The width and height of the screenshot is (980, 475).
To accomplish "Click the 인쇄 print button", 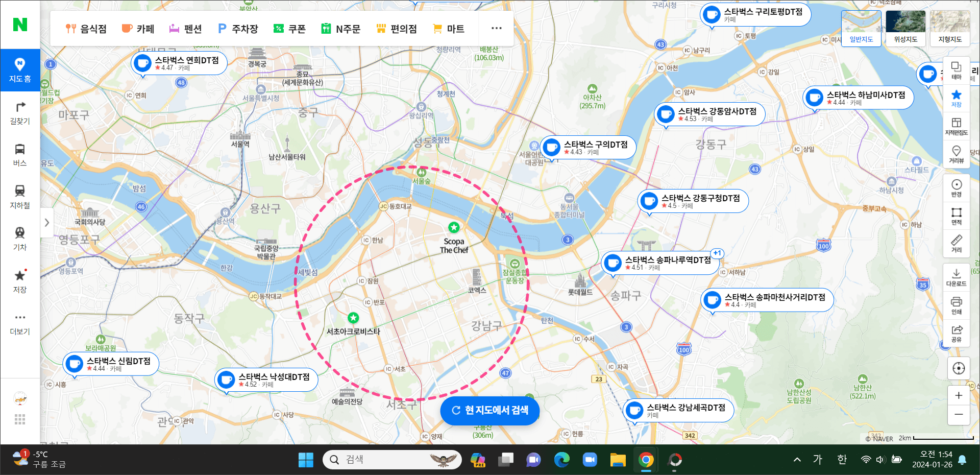I will [x=957, y=305].
